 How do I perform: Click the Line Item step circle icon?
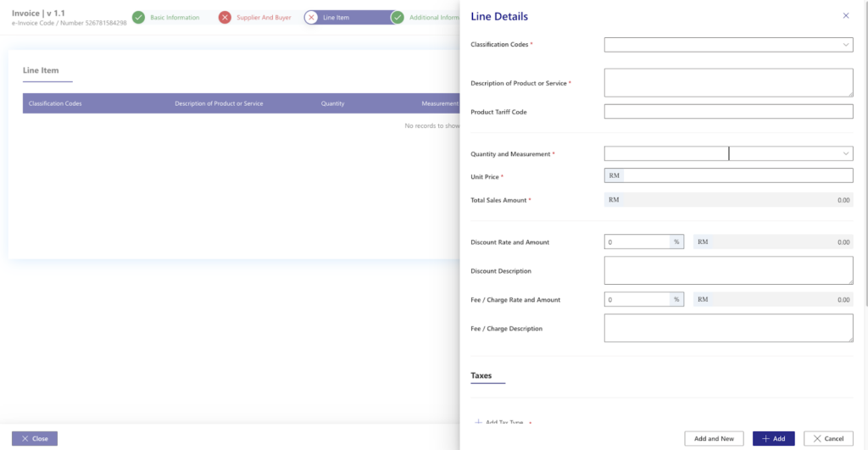click(311, 18)
